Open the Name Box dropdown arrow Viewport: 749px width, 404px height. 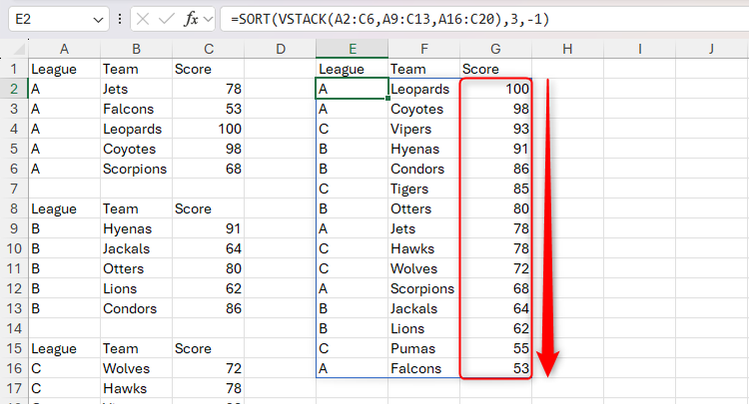[x=98, y=20]
